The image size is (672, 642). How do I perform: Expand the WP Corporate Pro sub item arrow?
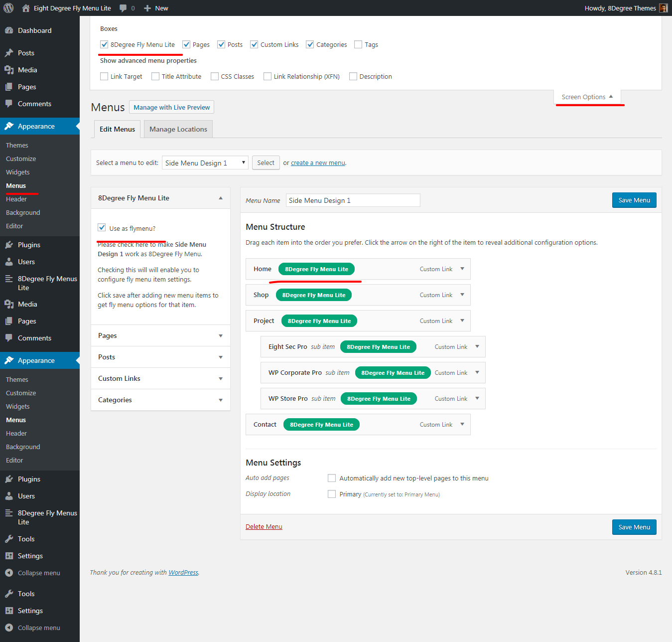[477, 372]
